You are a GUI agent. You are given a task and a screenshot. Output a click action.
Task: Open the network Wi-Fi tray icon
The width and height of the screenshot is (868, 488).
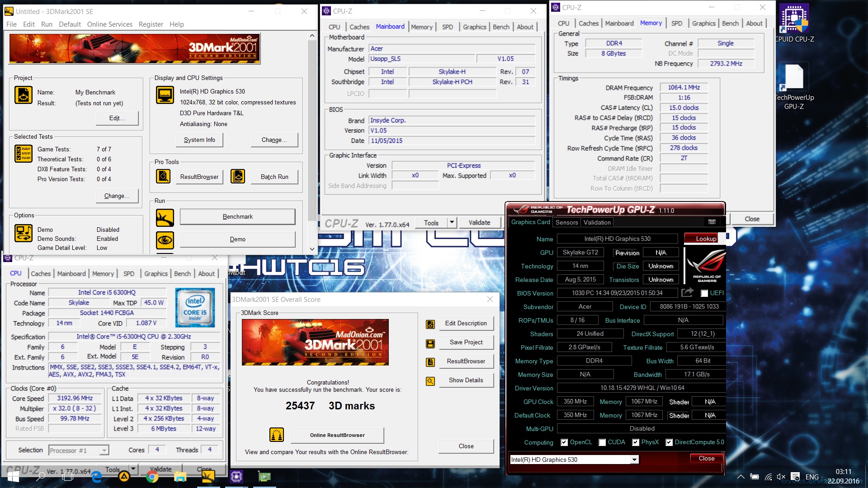(x=768, y=477)
